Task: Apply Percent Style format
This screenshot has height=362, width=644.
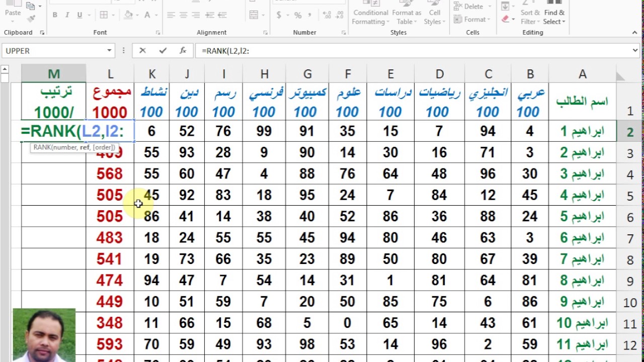Action: (x=298, y=15)
